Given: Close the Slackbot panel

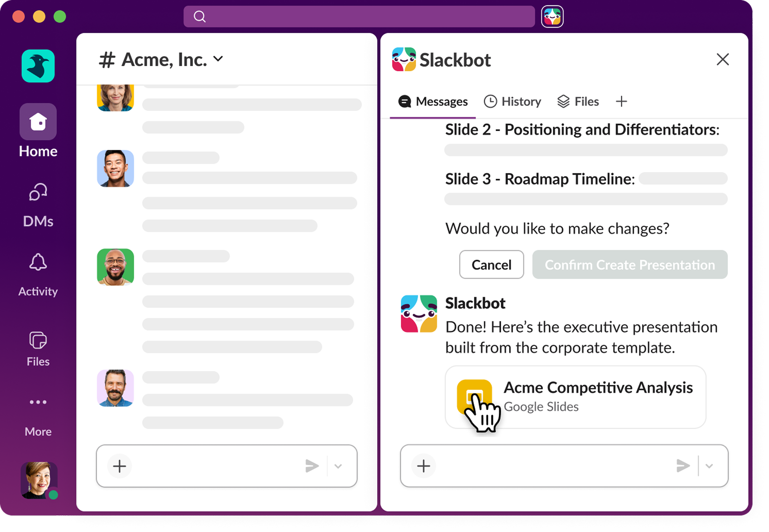Looking at the screenshot, I should point(722,59).
